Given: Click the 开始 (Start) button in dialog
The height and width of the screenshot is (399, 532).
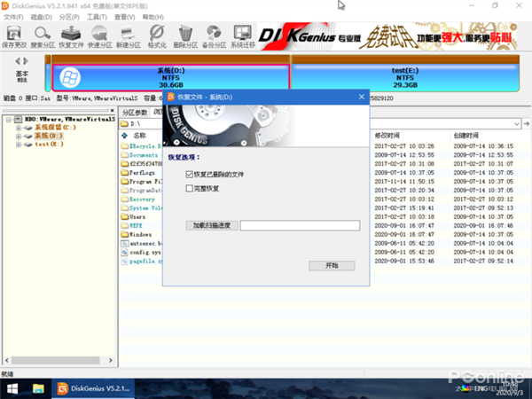Looking at the screenshot, I should [332, 265].
